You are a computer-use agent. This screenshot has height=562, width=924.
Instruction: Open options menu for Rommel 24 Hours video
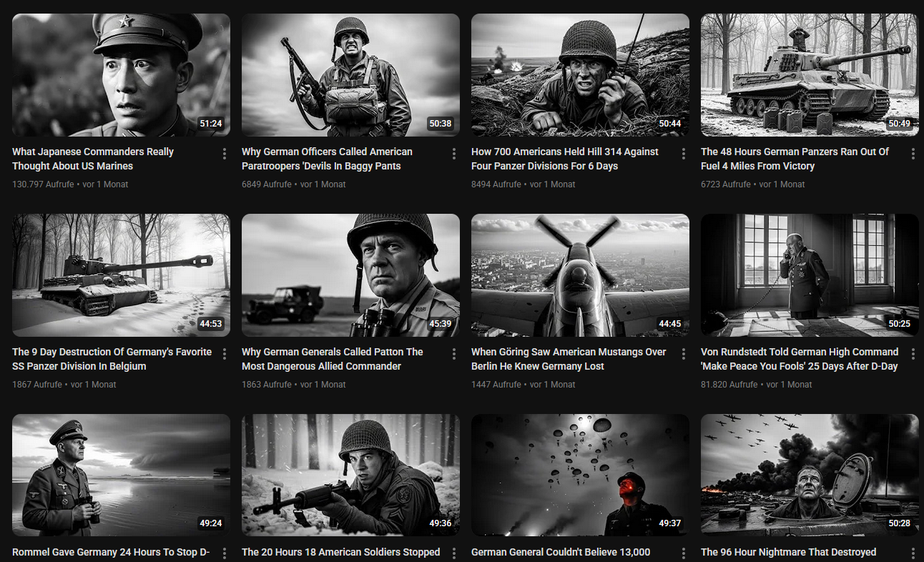225,554
